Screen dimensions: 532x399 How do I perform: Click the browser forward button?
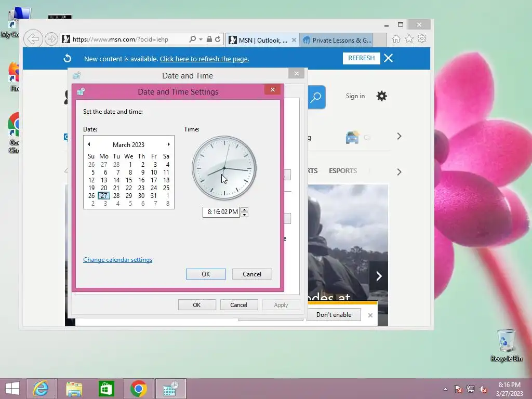pos(51,39)
